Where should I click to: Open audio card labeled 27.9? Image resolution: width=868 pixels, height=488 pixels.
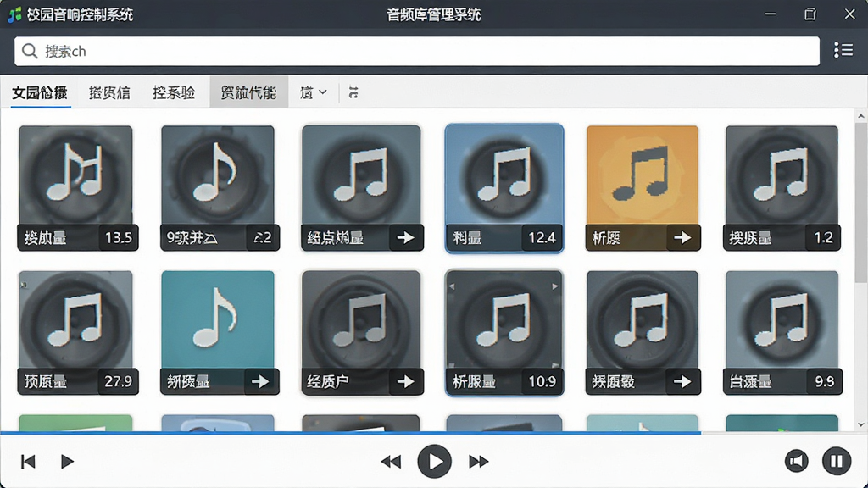[75, 332]
